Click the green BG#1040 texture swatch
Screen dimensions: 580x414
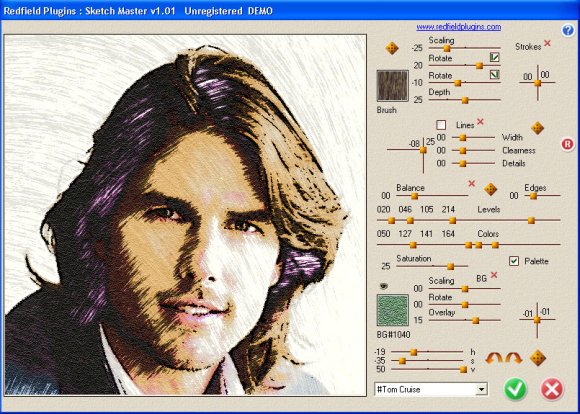[x=392, y=310]
